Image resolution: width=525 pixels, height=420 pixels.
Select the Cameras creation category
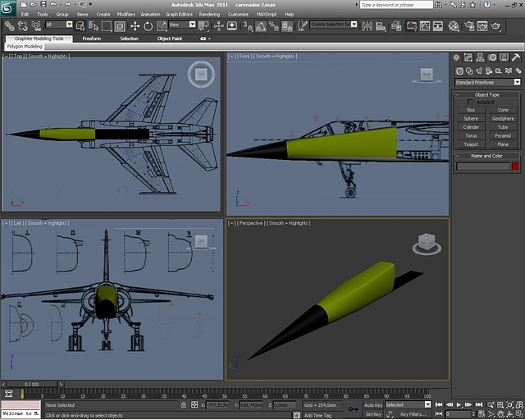(489, 71)
